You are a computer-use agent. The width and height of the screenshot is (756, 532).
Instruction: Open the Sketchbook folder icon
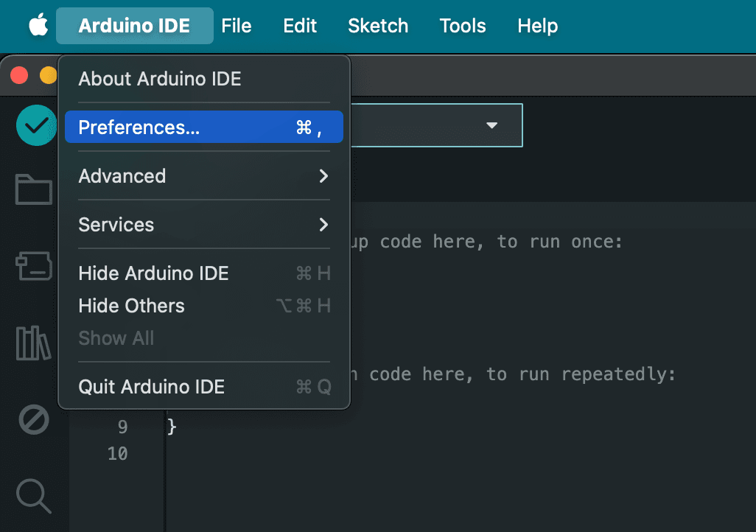pyautogui.click(x=34, y=189)
